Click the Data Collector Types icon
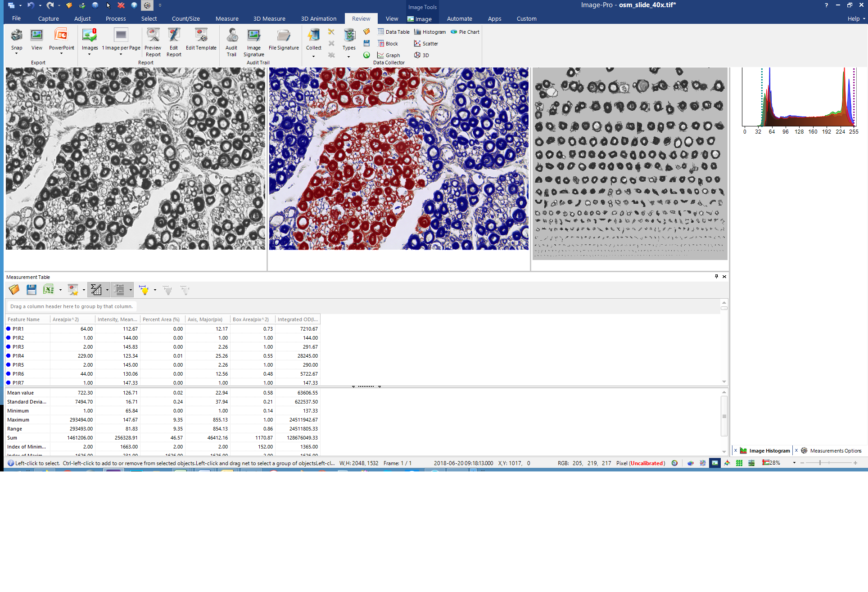868x592 pixels. click(x=349, y=35)
